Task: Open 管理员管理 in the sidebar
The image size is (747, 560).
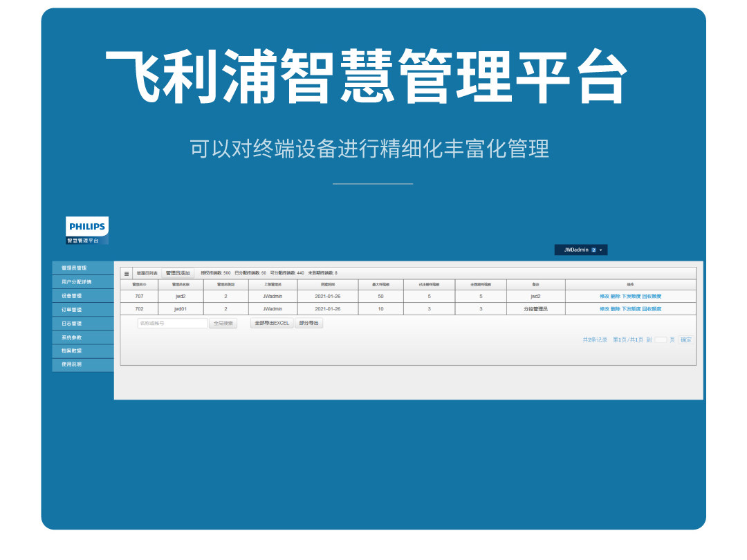Action: [x=83, y=268]
